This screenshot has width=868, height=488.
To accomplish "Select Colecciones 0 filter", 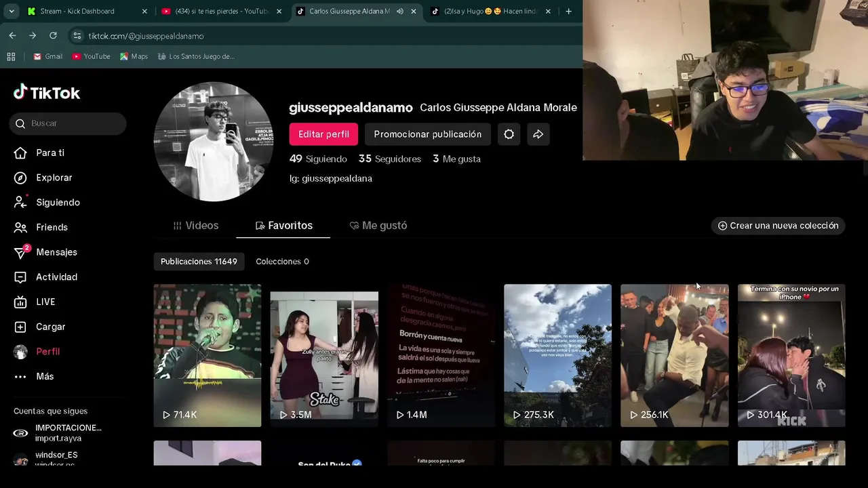I will click(282, 262).
